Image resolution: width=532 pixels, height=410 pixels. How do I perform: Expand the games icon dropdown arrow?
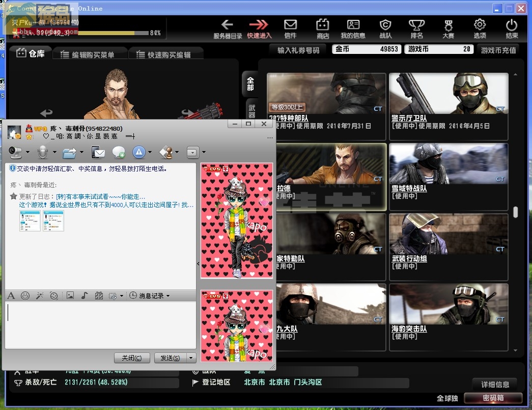[177, 152]
